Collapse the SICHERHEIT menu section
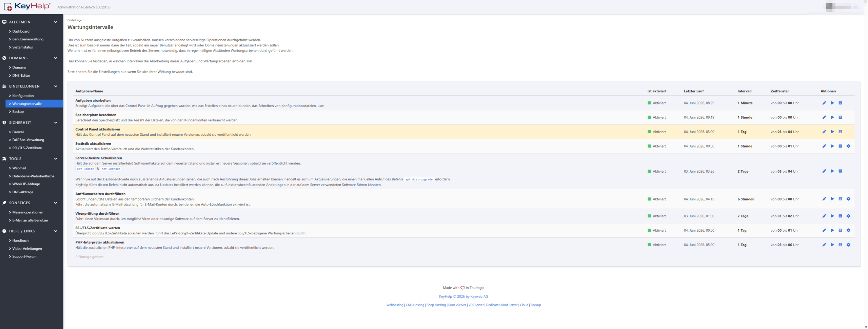 (x=56, y=123)
